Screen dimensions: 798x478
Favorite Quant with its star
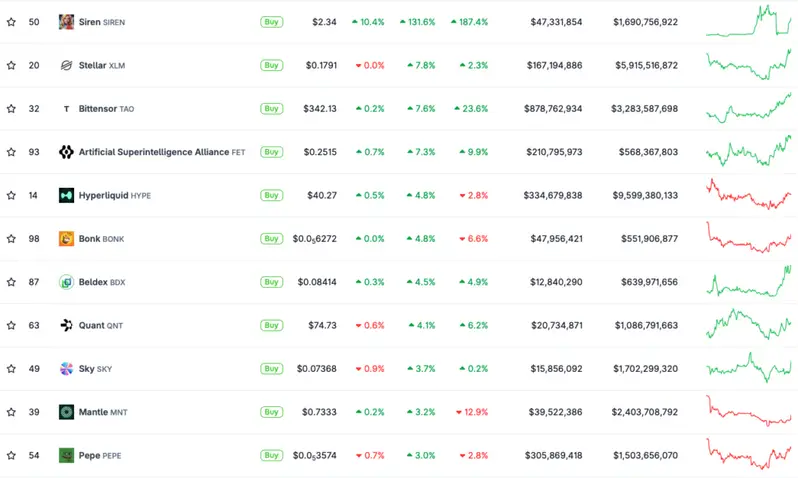[x=11, y=325]
